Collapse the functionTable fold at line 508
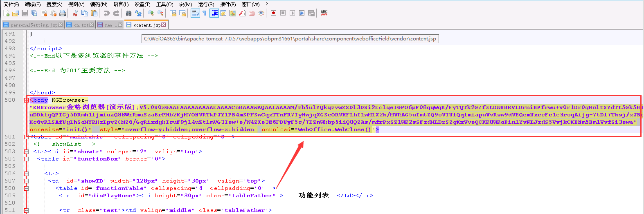The height and width of the screenshot is (214, 644). click(26, 188)
